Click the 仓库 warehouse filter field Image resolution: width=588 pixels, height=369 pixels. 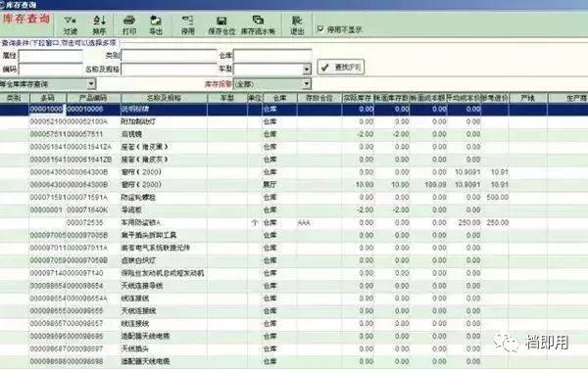click(x=272, y=56)
